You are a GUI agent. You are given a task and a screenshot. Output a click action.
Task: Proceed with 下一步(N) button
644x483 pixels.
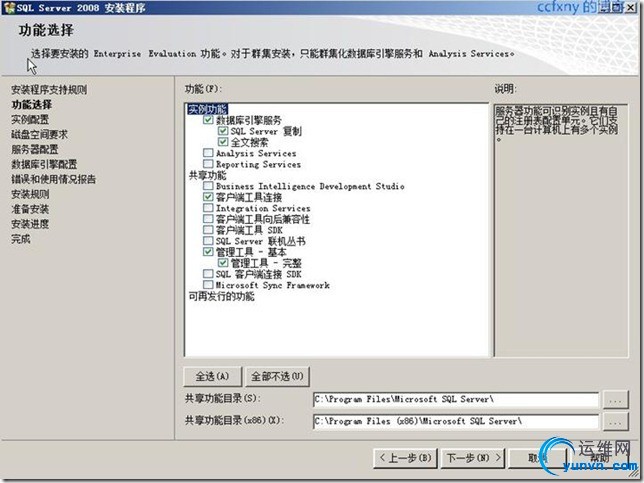point(474,458)
